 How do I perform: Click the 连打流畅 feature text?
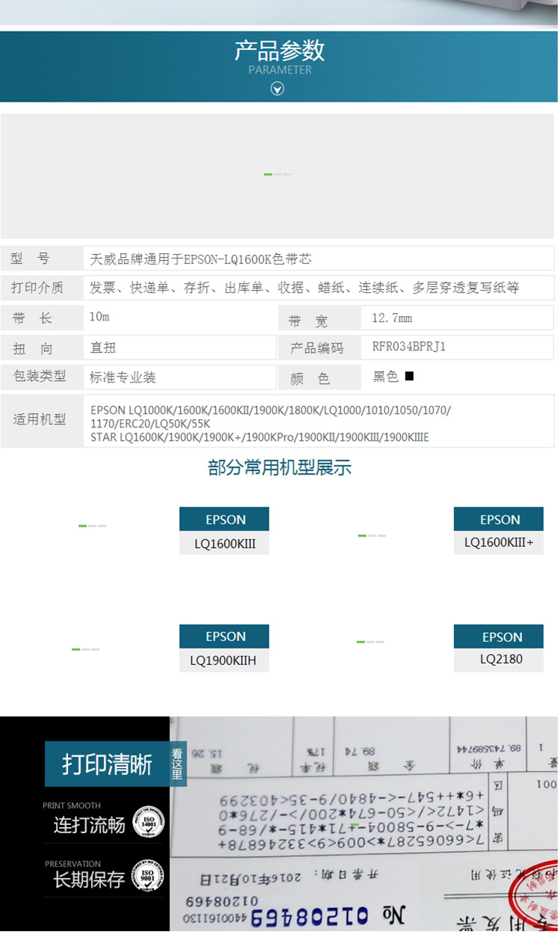tap(89, 826)
